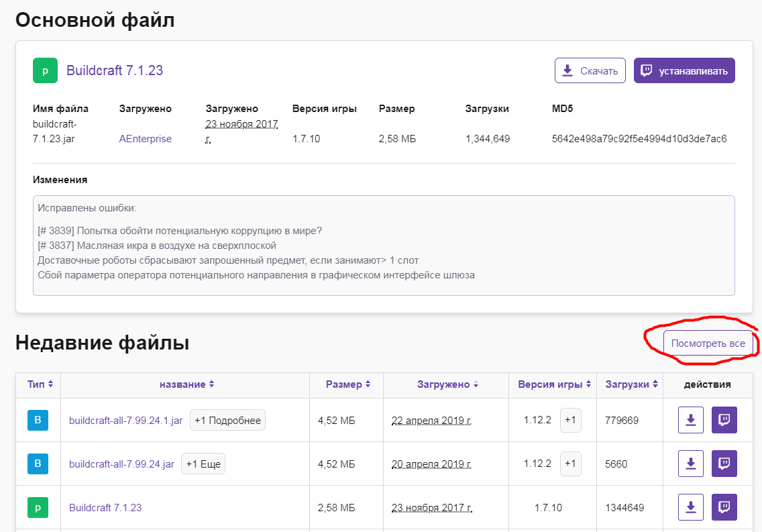Viewport: 762px width, 532px height.
Task: Install buildcraft-all-7.99.24.jar via Twitch icon
Action: pos(724,464)
